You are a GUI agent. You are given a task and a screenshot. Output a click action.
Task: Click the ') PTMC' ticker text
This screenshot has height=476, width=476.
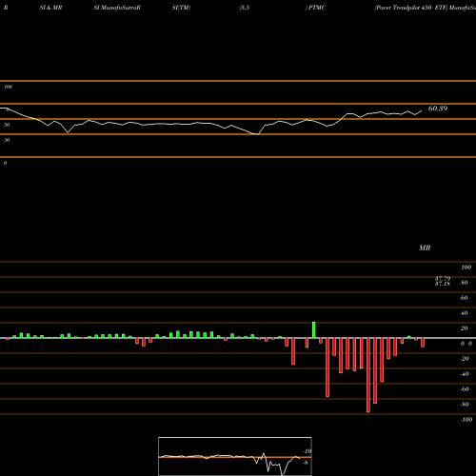(x=316, y=8)
